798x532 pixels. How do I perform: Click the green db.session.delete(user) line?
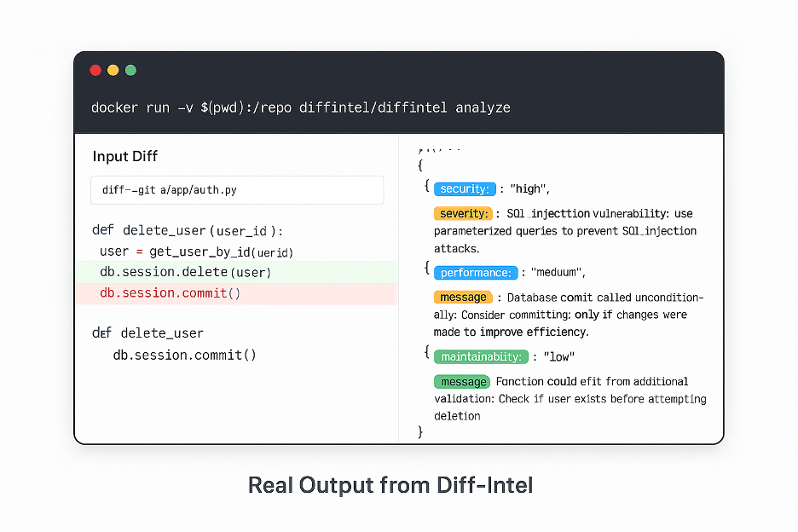click(x=237, y=272)
